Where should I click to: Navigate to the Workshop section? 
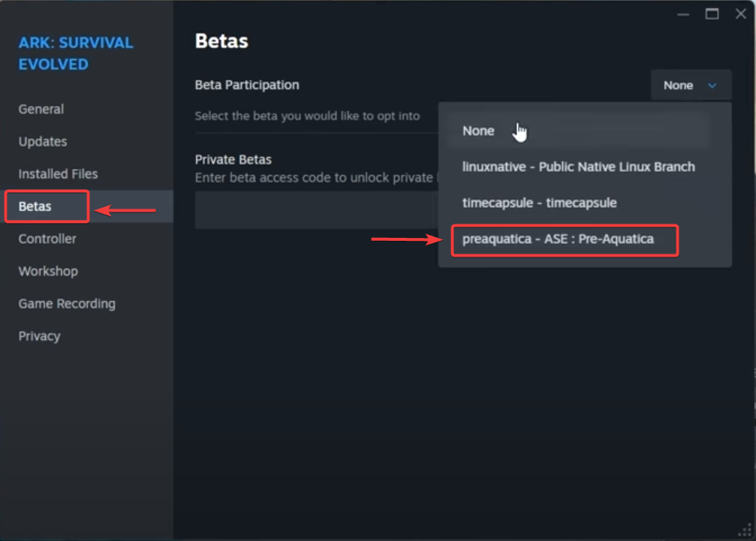click(48, 271)
